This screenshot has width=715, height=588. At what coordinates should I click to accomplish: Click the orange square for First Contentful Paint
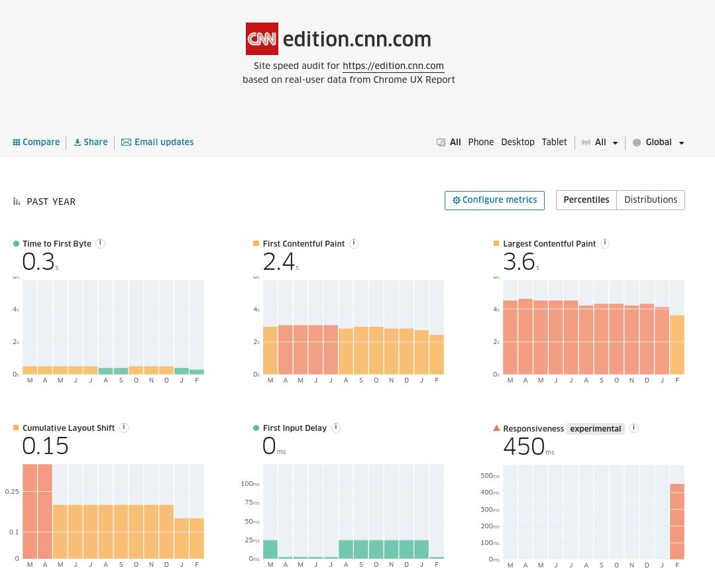click(256, 243)
